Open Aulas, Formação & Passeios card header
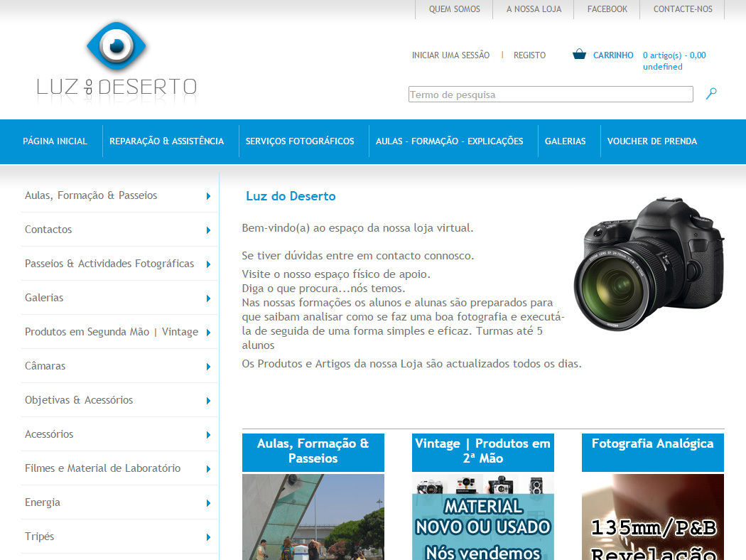The image size is (746, 560). (313, 452)
